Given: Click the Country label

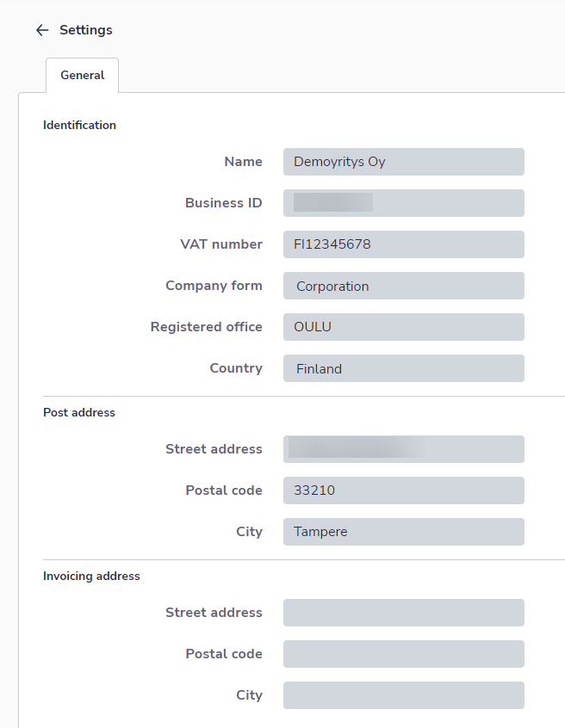Looking at the screenshot, I should tap(236, 368).
